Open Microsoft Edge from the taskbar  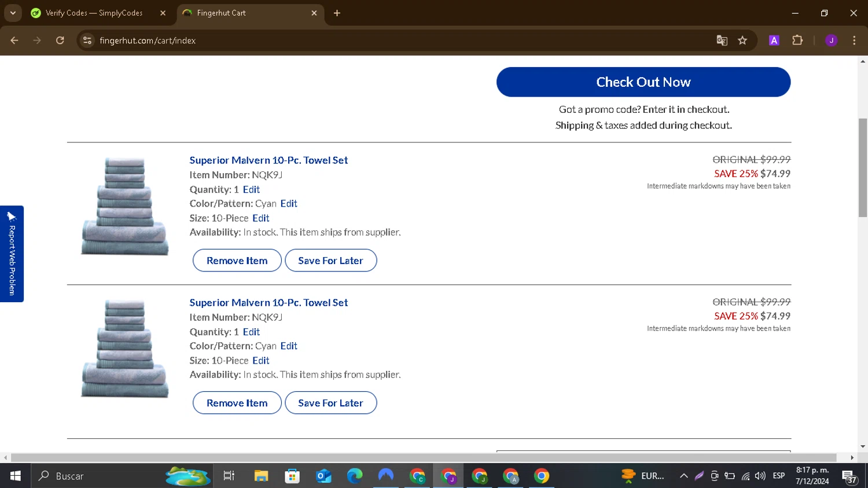(355, 476)
